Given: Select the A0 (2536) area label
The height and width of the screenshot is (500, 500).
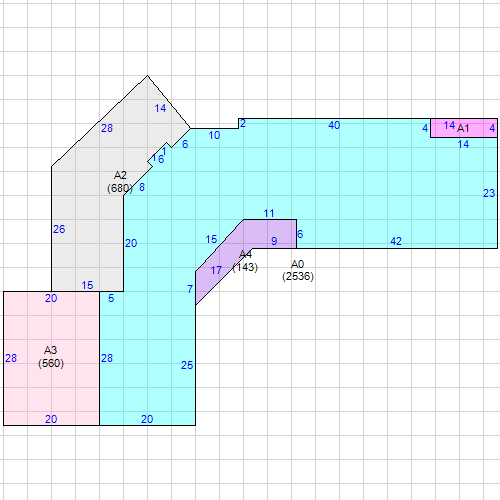Looking at the screenshot, I should [x=298, y=270].
